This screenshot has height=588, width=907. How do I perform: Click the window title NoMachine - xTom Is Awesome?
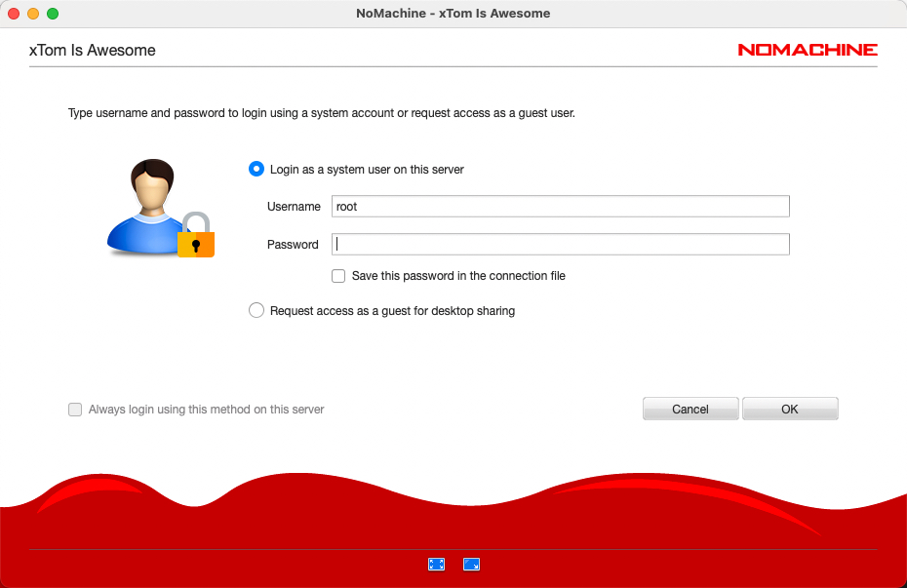coord(453,14)
